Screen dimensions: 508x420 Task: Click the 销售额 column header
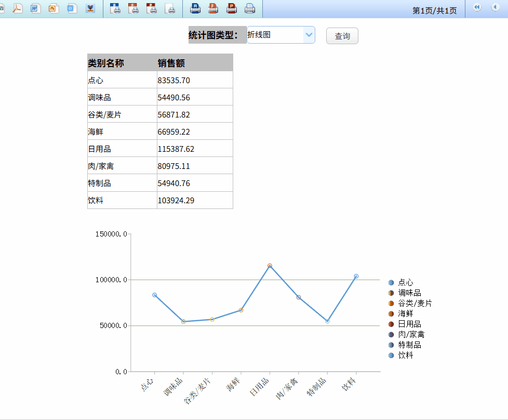click(x=194, y=63)
